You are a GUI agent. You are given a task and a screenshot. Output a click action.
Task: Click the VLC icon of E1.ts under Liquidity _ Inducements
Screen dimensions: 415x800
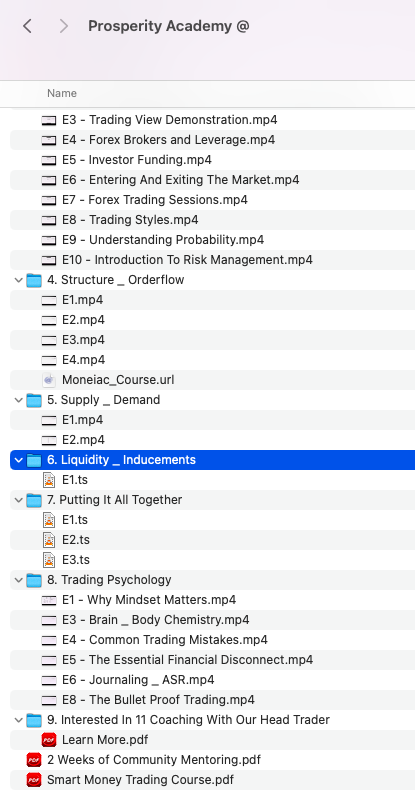(x=49, y=480)
